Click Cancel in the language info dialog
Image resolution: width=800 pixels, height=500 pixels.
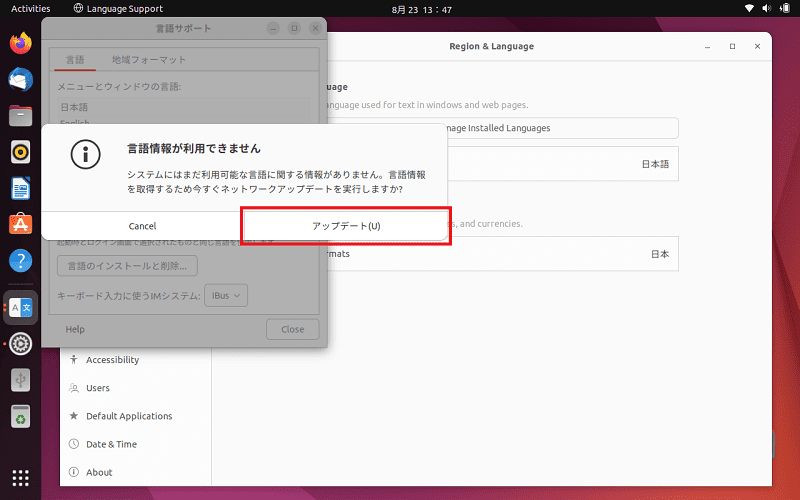click(x=142, y=226)
